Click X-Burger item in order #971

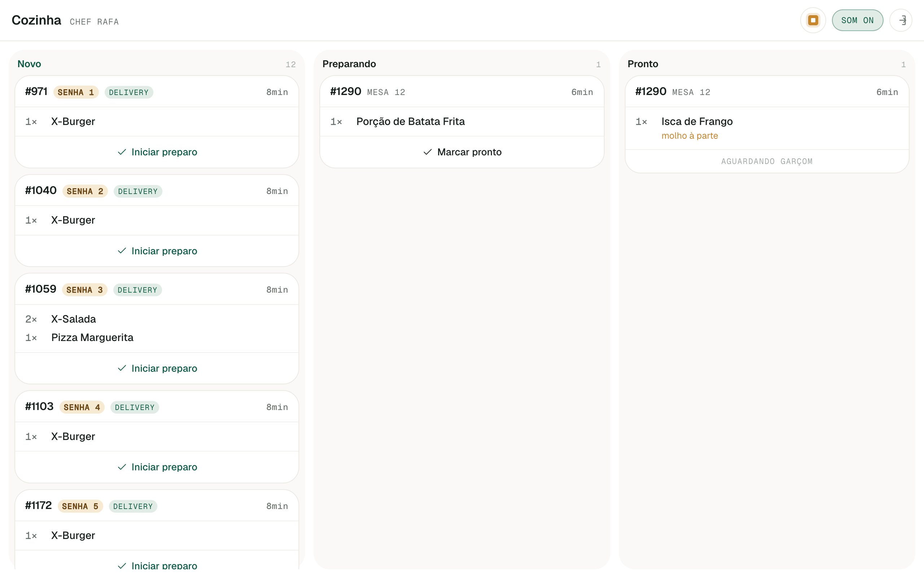pos(73,122)
